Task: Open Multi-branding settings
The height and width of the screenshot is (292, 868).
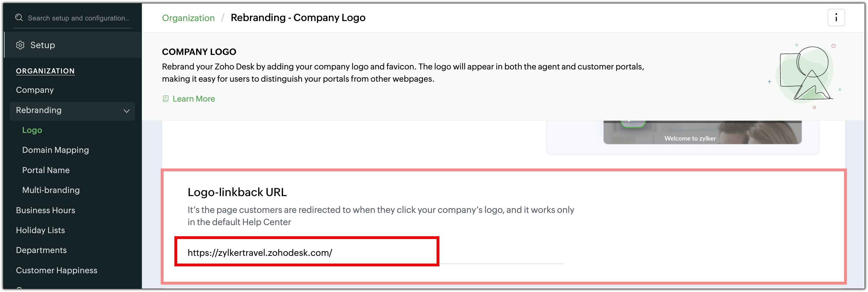Action: (x=51, y=190)
